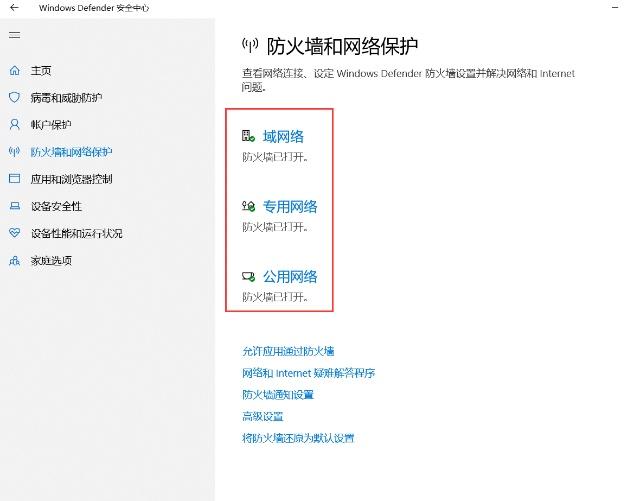Screen dimensions: 640x501
Task: Open 域网络 firewall settings
Action: pos(283,136)
